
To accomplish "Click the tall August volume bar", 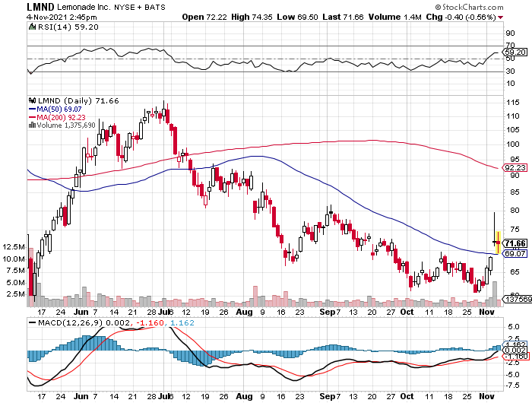I will click(x=255, y=296).
